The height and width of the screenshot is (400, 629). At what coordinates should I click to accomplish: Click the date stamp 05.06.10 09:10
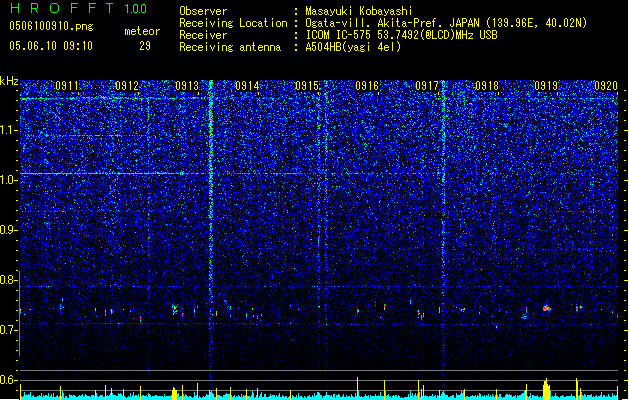point(51,46)
